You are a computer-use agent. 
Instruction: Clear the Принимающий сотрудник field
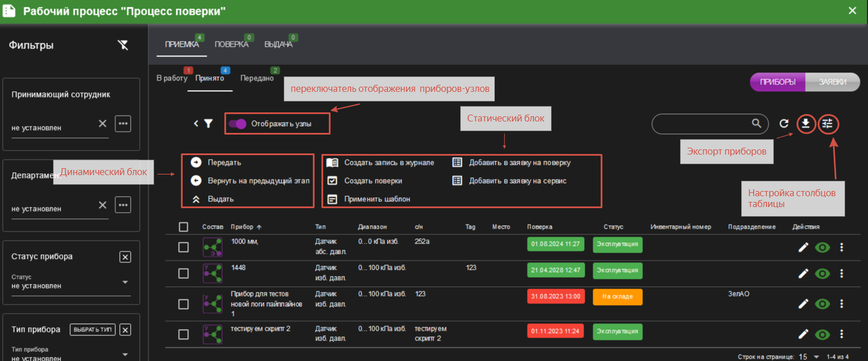point(102,123)
